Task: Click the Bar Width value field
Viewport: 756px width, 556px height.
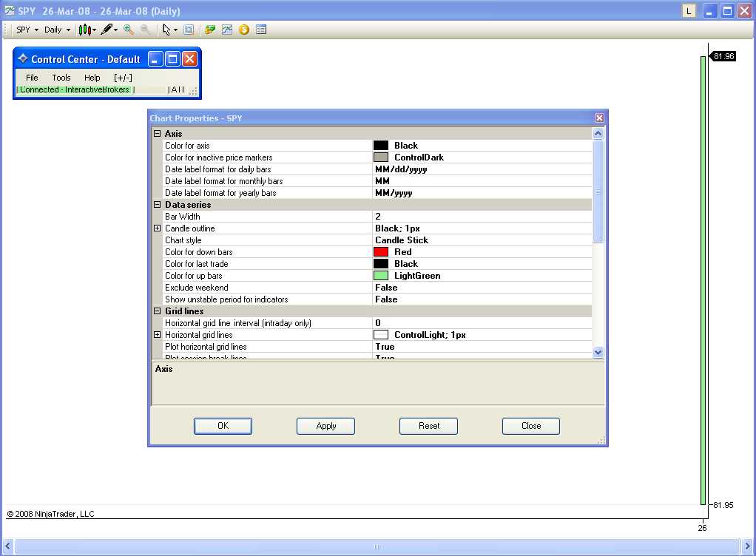Action: 482,217
